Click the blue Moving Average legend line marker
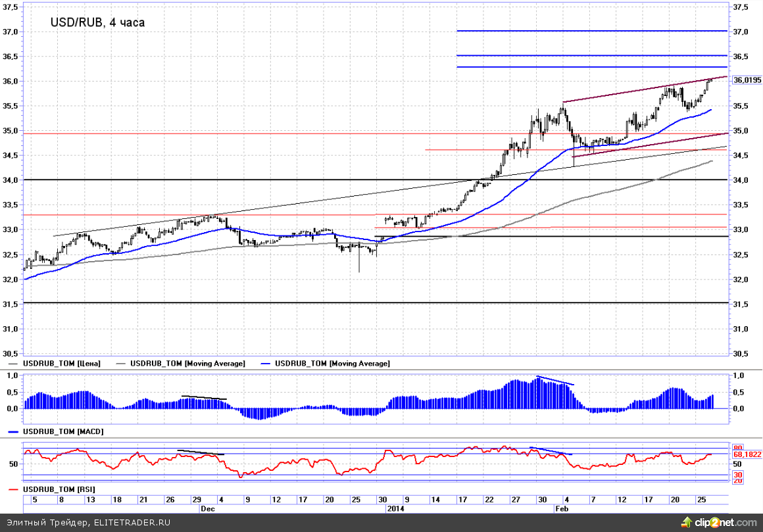 coord(266,364)
